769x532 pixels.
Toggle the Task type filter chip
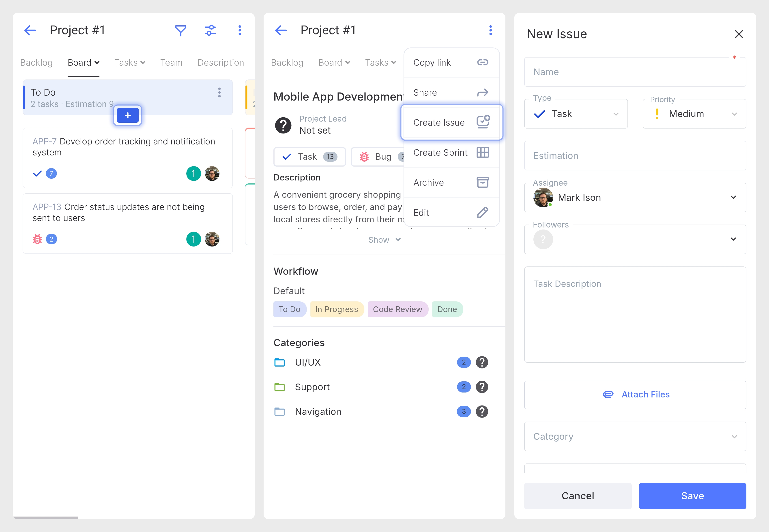click(x=309, y=157)
